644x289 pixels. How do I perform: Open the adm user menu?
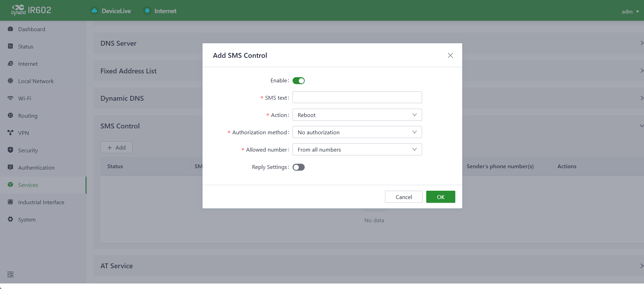tap(630, 11)
